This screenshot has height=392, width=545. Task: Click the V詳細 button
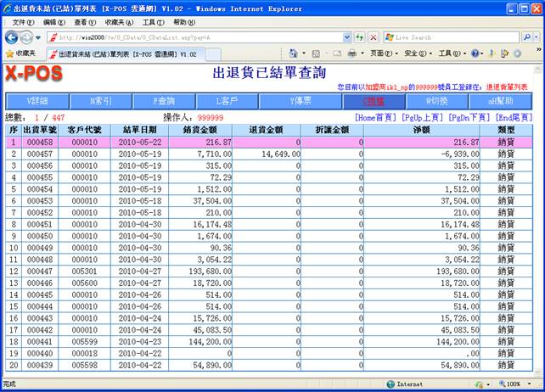38,101
